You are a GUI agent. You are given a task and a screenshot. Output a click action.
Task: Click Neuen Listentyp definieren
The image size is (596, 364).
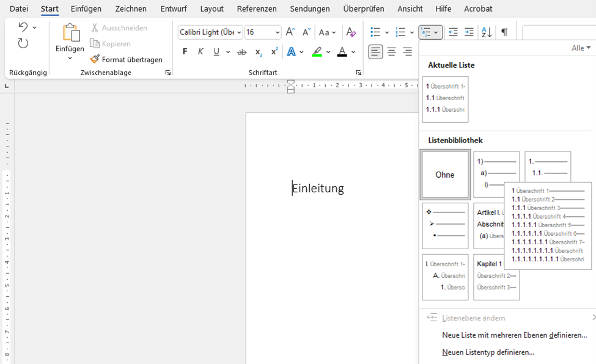(488, 352)
